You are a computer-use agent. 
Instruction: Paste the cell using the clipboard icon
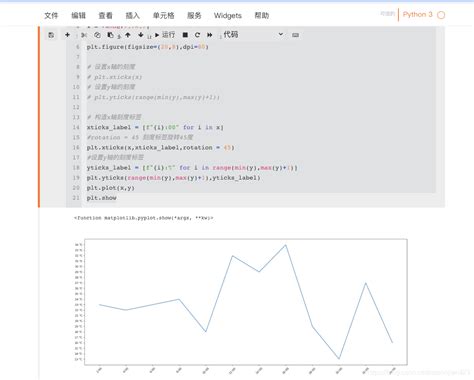click(x=110, y=35)
